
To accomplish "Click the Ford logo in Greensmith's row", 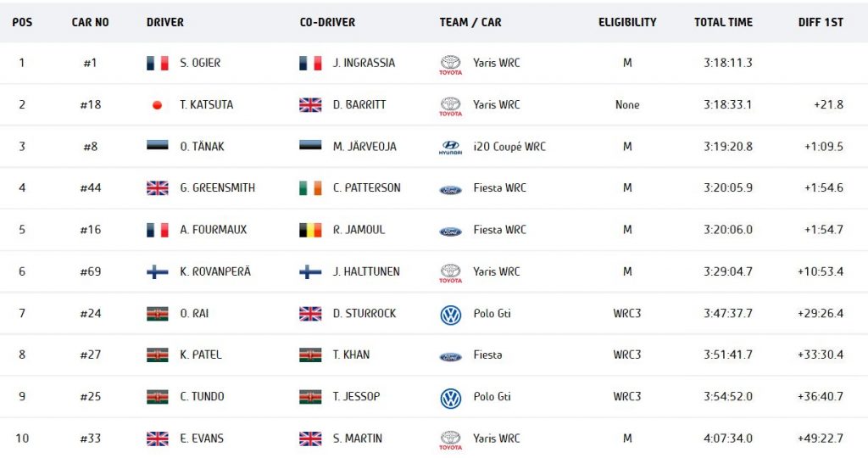I will point(450,189).
